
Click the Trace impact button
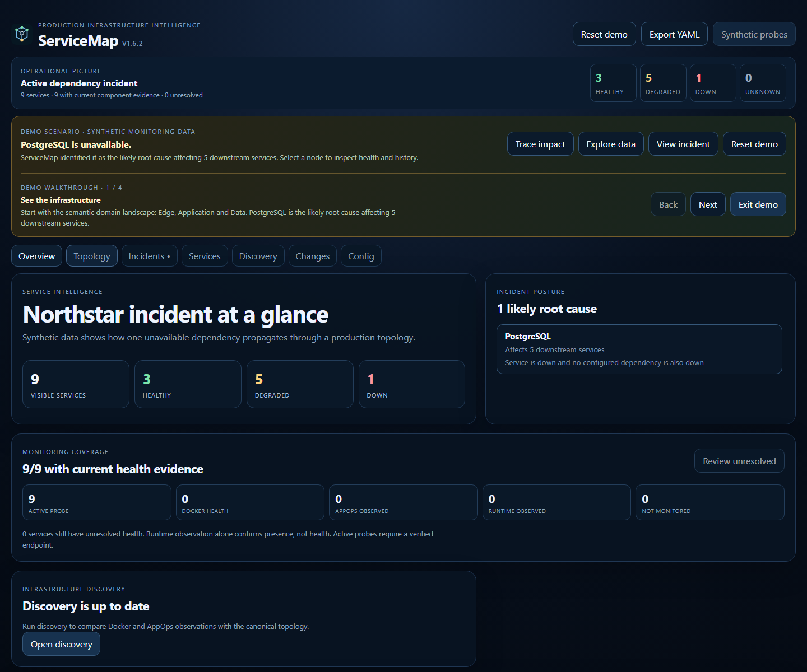(540, 144)
